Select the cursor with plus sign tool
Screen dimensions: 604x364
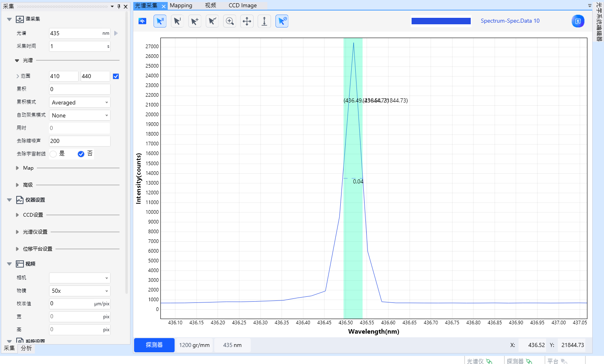point(195,21)
